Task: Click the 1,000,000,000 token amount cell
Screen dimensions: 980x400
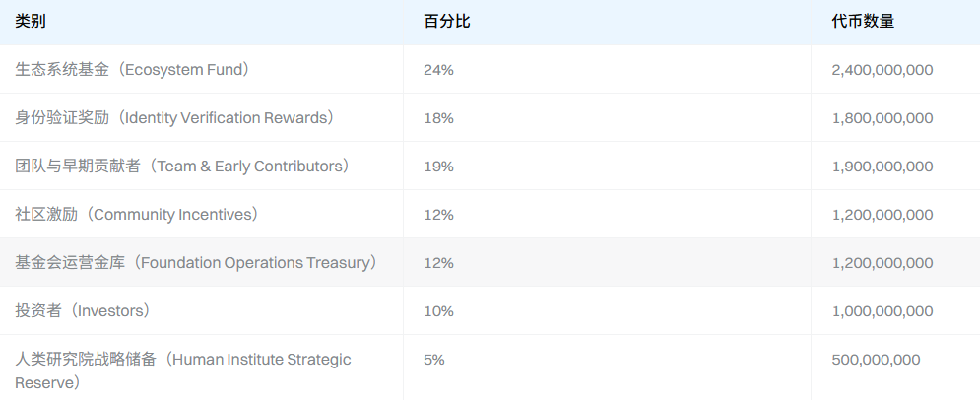Action: click(x=882, y=311)
